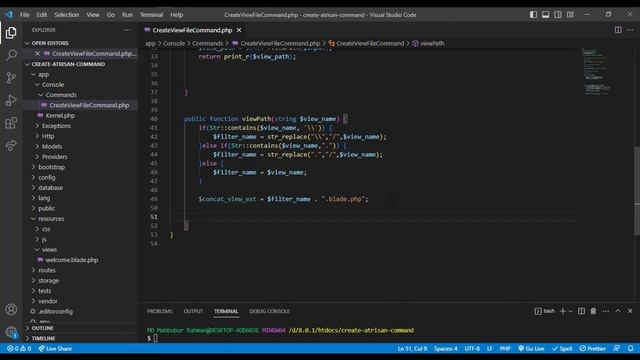The image size is (640, 360).
Task: Open the Manage gear settings icon
Action: click(x=11, y=332)
